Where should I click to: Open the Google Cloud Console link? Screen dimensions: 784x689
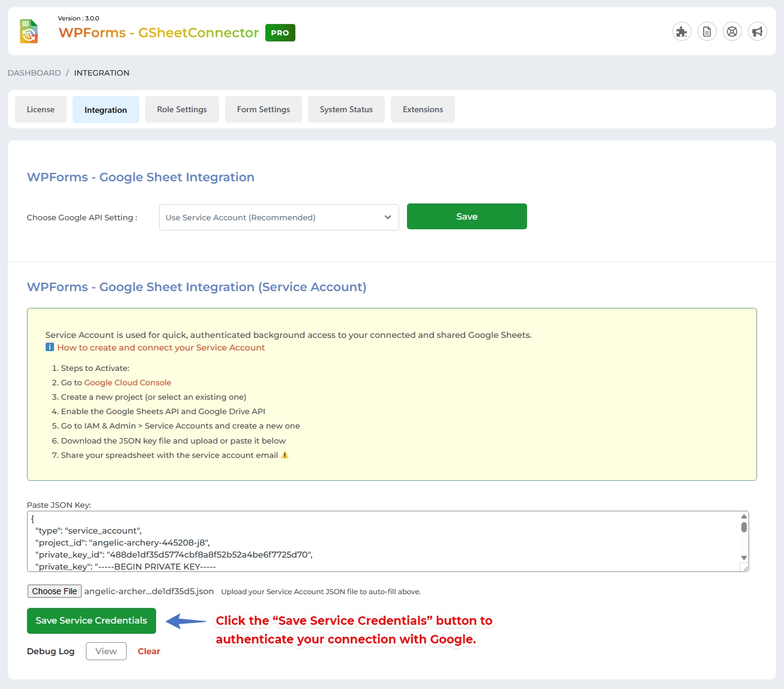pyautogui.click(x=128, y=382)
